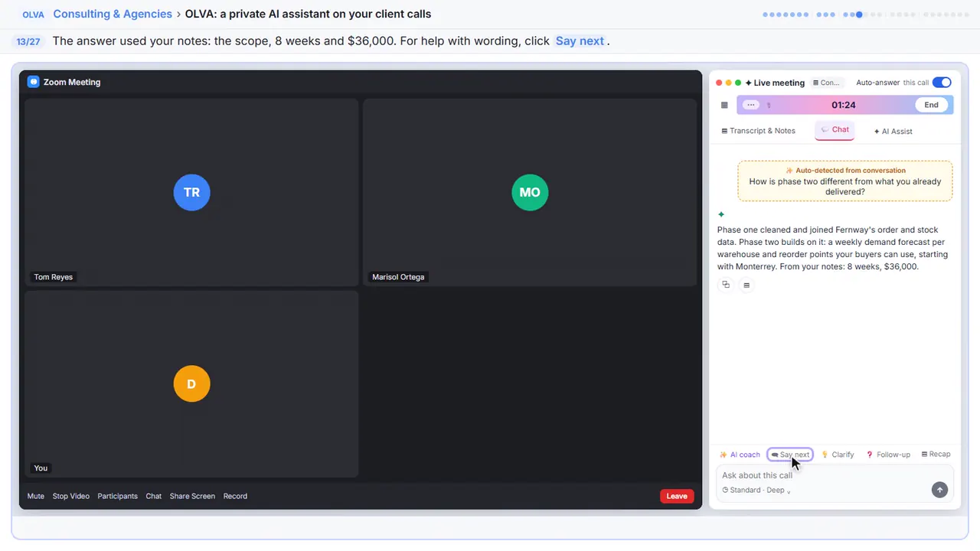This screenshot has width=980, height=551.
Task: Click the Follow-up quick action
Action: point(888,455)
